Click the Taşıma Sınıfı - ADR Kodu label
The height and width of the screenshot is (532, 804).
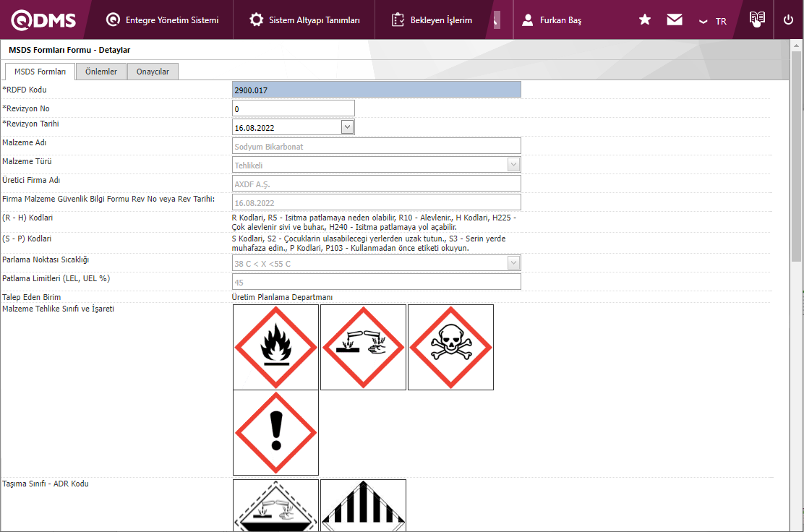click(x=45, y=484)
